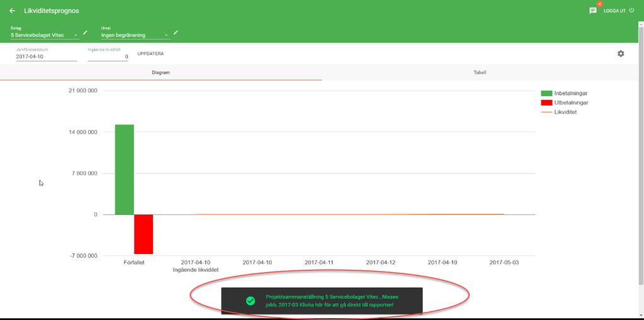
Task: Click the '2017-04-12' axis label
Action: (381, 262)
